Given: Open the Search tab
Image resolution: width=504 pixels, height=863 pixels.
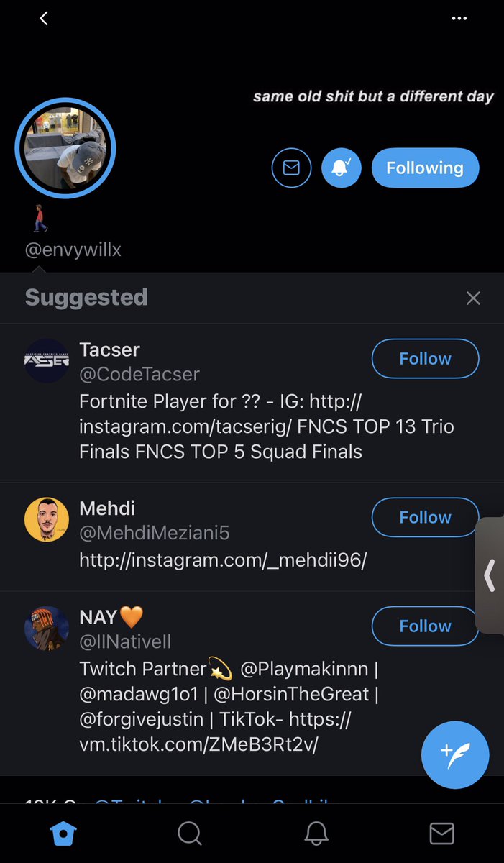Looking at the screenshot, I should click(189, 834).
